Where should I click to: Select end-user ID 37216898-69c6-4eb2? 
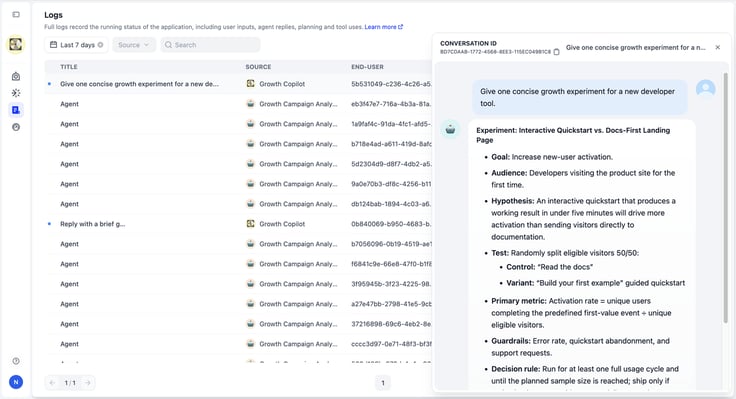pos(391,324)
